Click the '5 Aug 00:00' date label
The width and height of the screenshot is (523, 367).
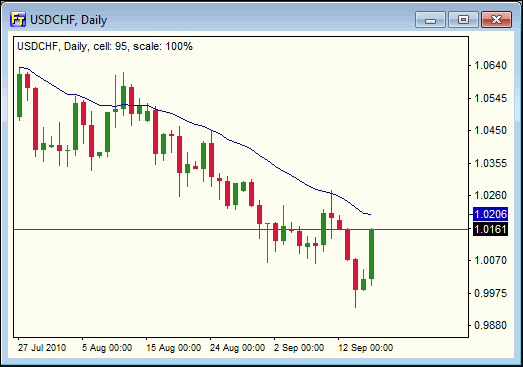107,348
